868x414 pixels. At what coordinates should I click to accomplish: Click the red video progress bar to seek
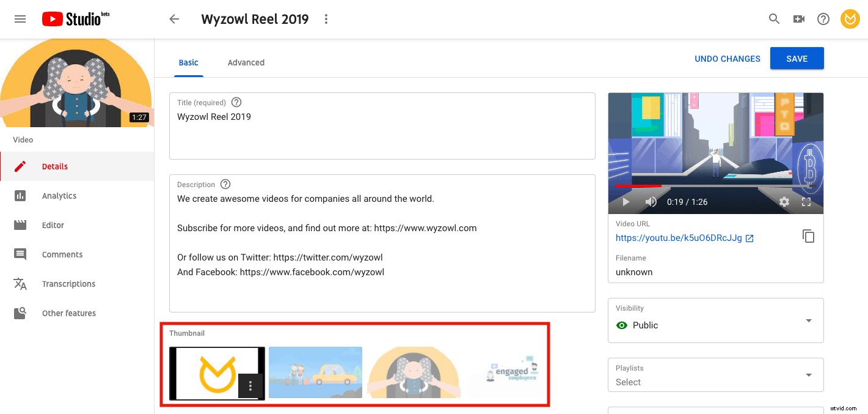[639, 186]
